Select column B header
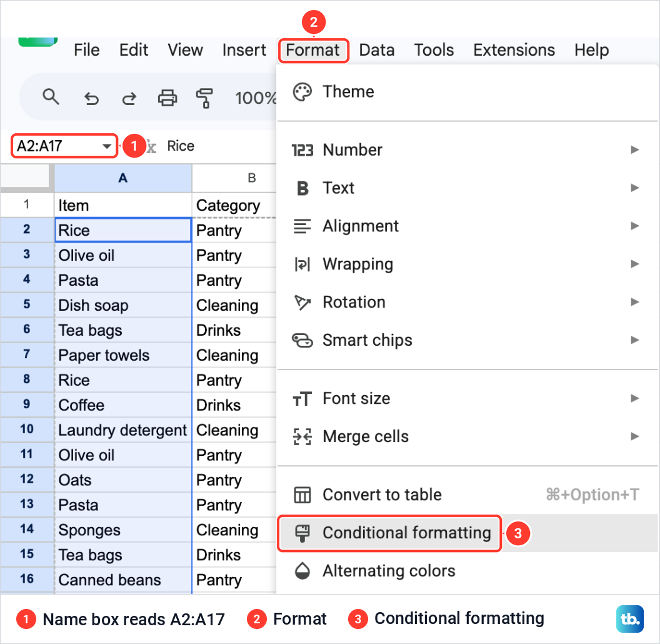The height and width of the screenshot is (644, 660). 234,178
